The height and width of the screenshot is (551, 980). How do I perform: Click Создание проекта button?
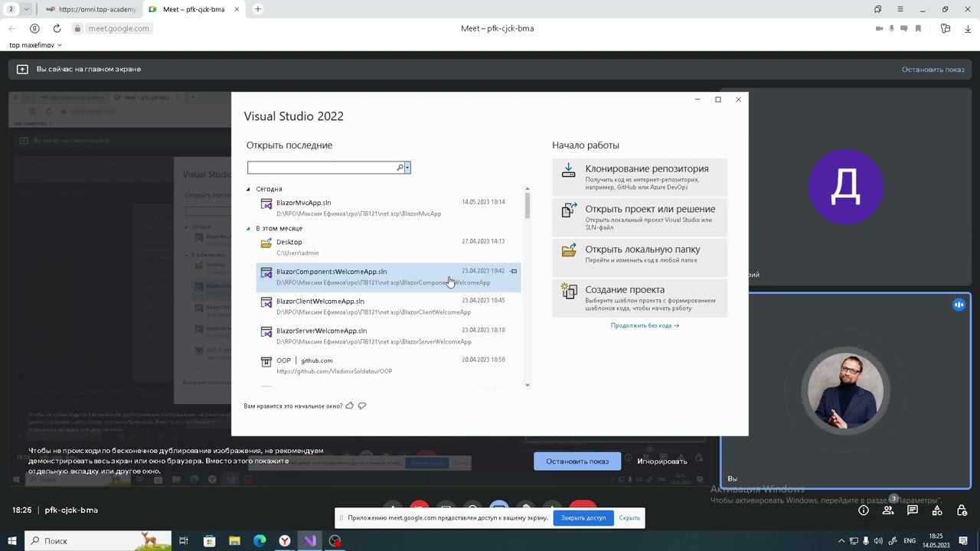(x=639, y=298)
